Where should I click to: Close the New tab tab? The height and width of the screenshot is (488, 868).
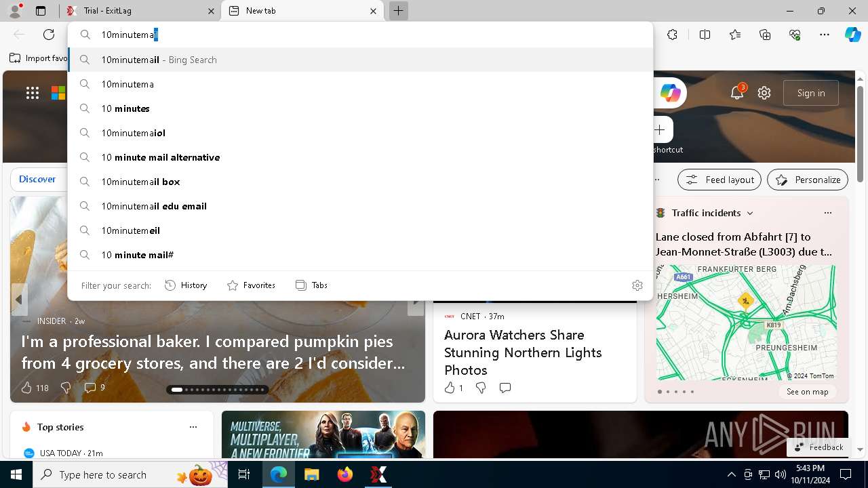click(373, 11)
